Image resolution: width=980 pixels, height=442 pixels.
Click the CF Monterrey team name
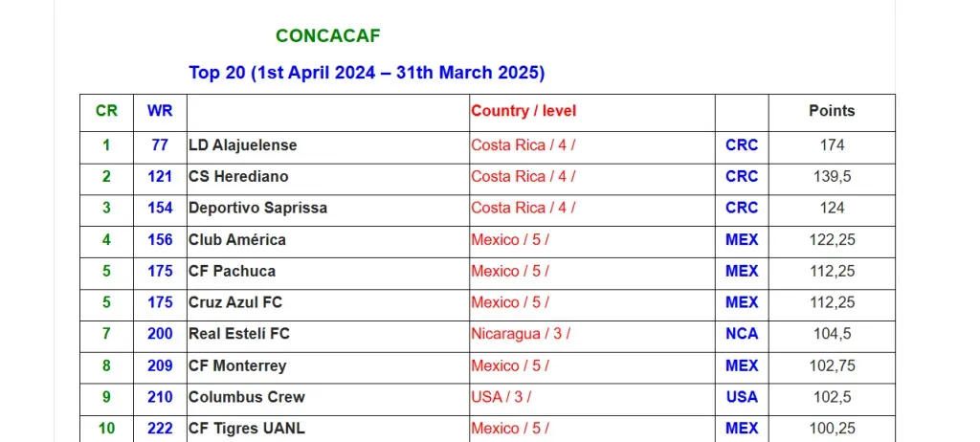[x=237, y=365]
